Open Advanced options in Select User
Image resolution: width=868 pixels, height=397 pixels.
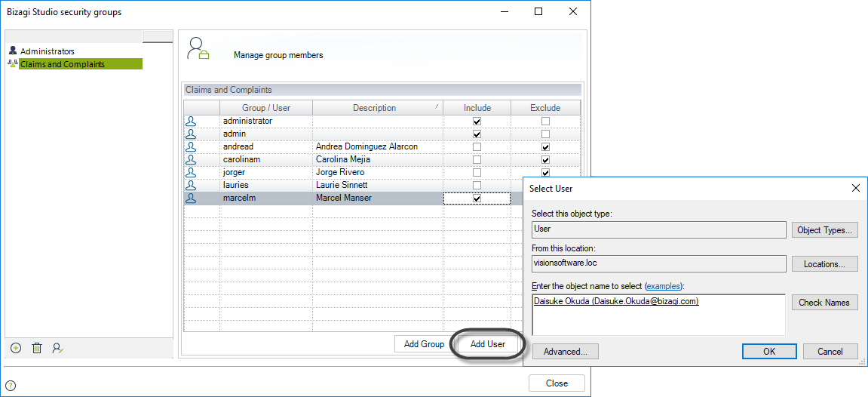click(565, 351)
